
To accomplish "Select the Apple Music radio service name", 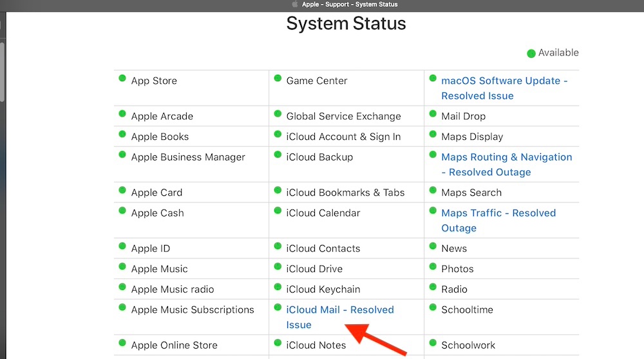I will pyautogui.click(x=173, y=289).
